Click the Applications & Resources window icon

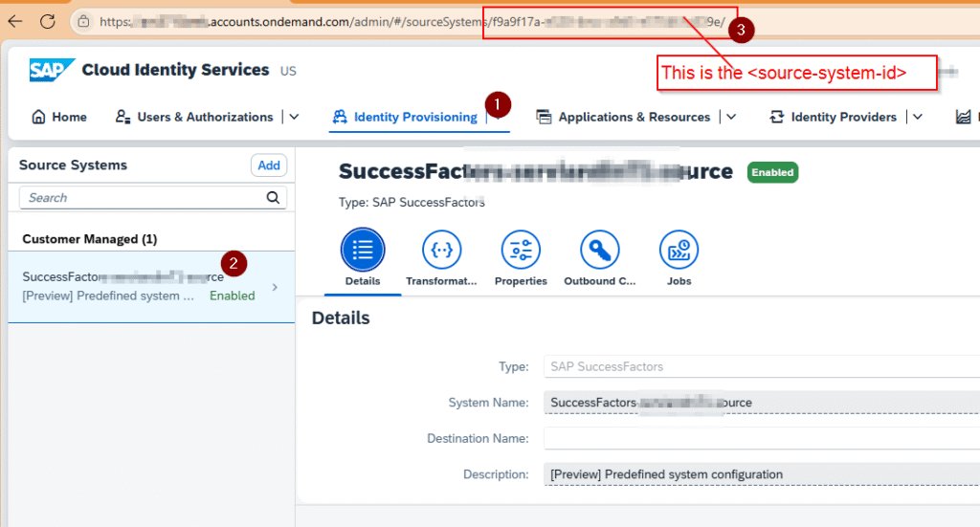tap(544, 117)
